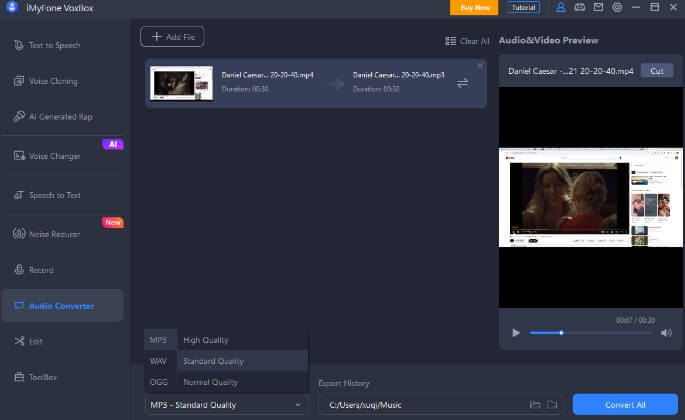Open the mail feedback icon
Screen dimensions: 685x420
(x=598, y=7)
